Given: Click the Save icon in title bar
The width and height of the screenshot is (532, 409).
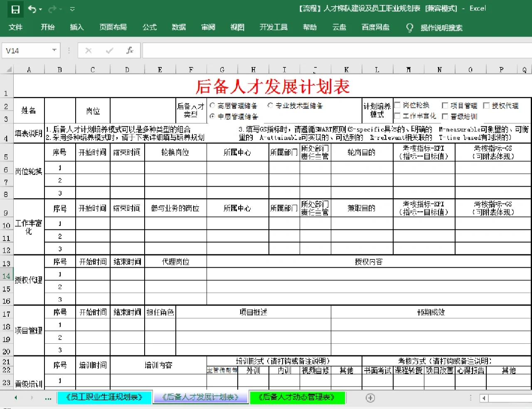Looking at the screenshot, I should pyautogui.click(x=15, y=9).
